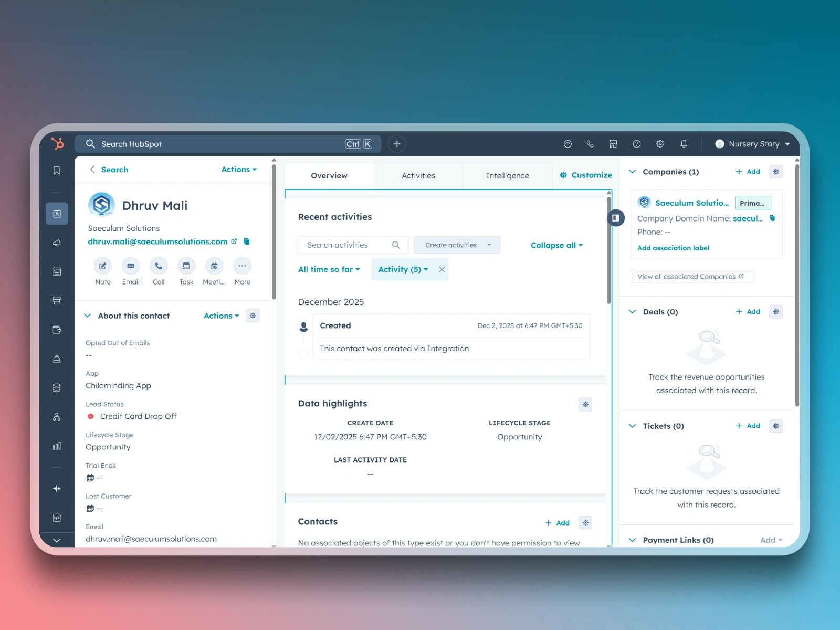This screenshot has height=630, width=840.
Task: Copy the contact email address to clipboard
Action: pyautogui.click(x=246, y=241)
